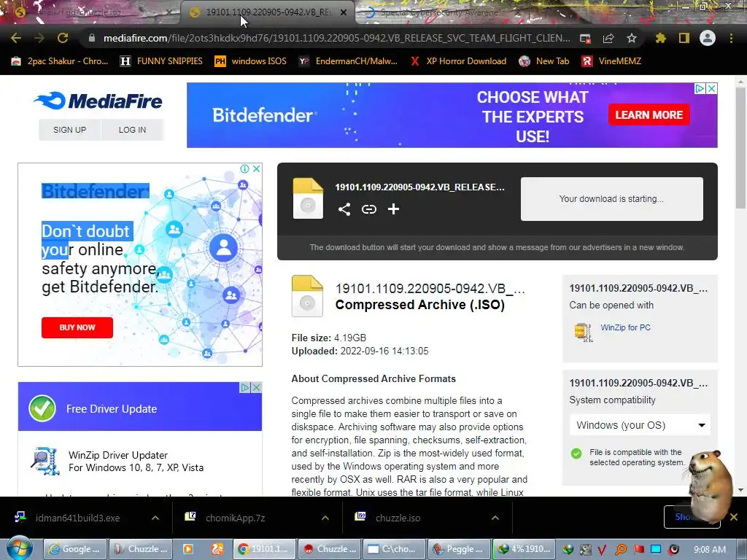Click the File size: 4.19GB text
This screenshot has height=560, width=747.
pos(329,338)
